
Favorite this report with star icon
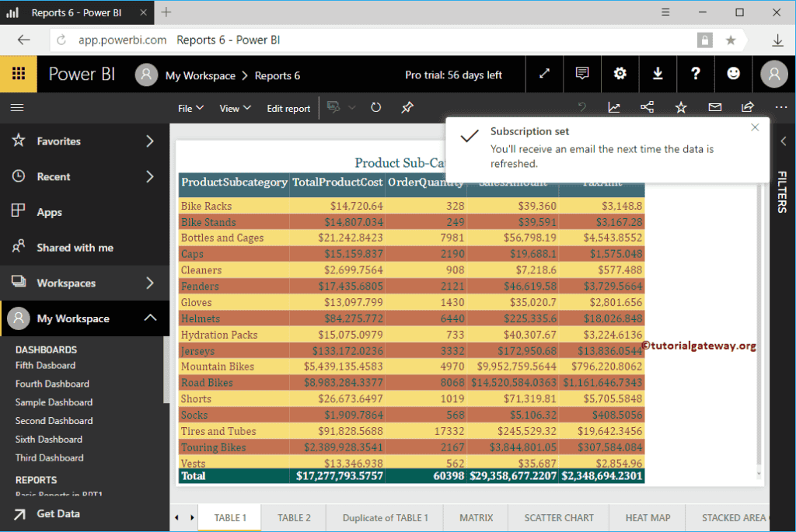681,108
